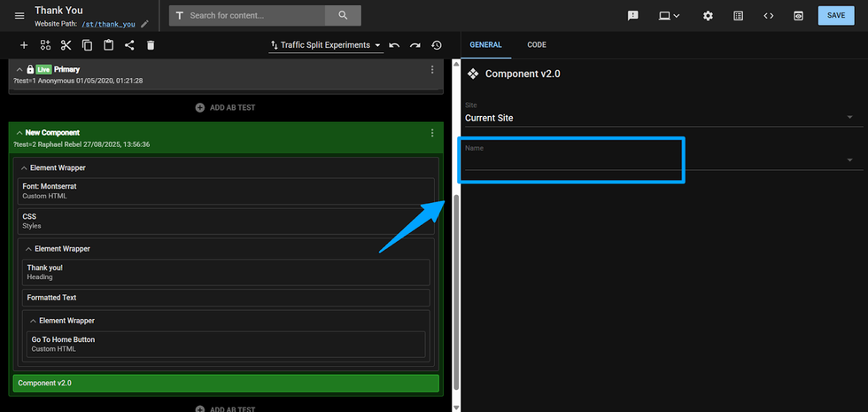Click the Live badge on Primary
868x412 pixels.
click(43, 70)
